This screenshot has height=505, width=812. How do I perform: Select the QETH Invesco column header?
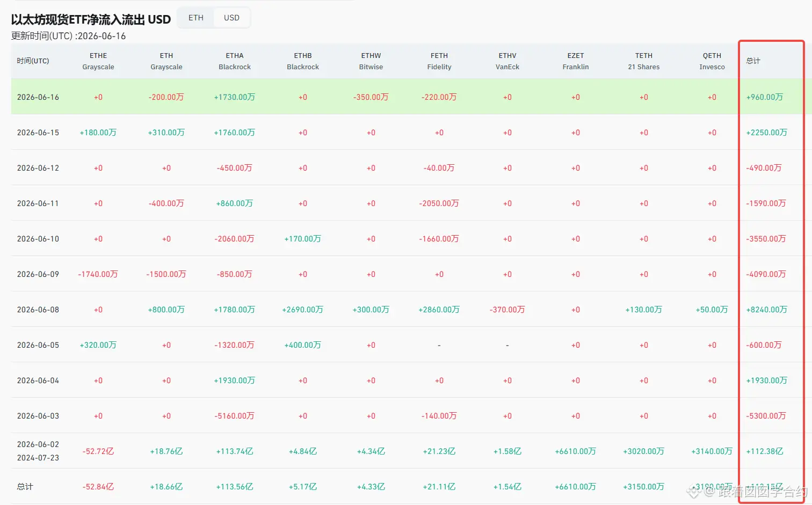click(712, 61)
